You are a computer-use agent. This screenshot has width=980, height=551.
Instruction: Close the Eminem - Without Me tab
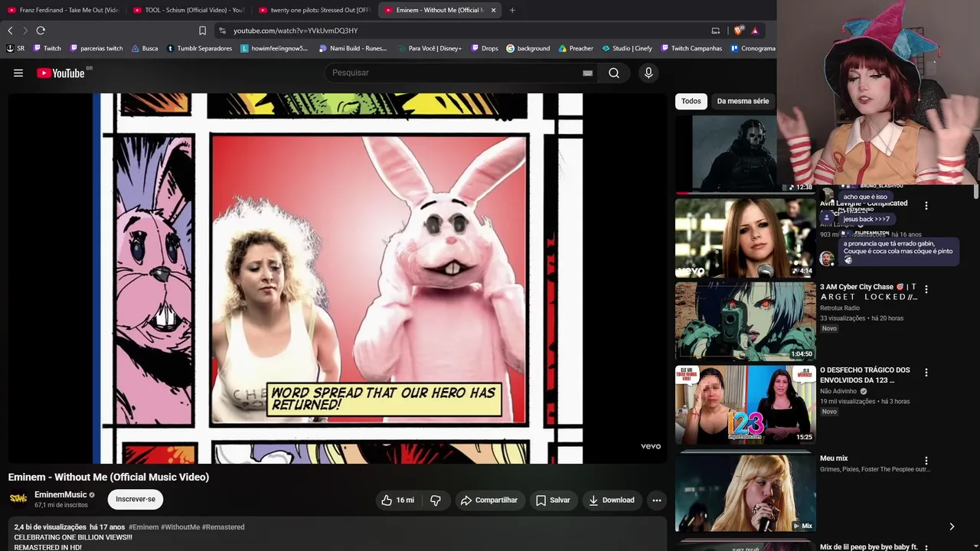click(x=493, y=10)
